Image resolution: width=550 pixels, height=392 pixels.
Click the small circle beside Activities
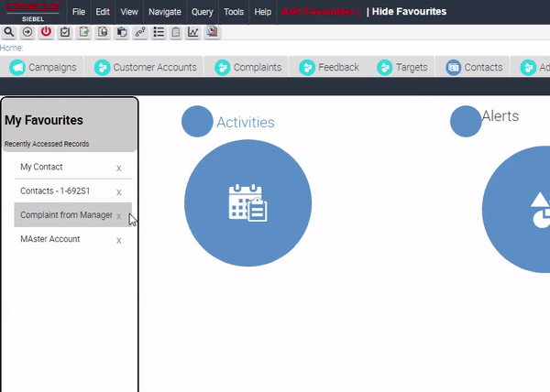197,121
